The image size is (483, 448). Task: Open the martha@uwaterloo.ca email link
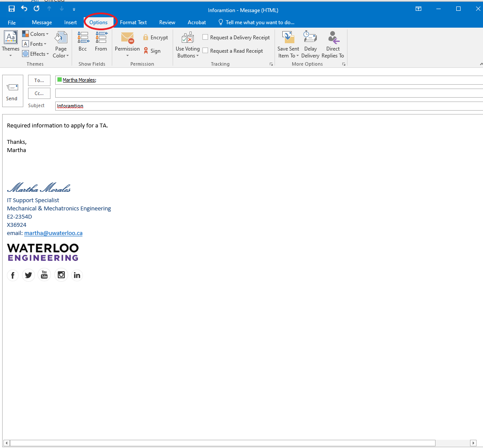click(53, 233)
